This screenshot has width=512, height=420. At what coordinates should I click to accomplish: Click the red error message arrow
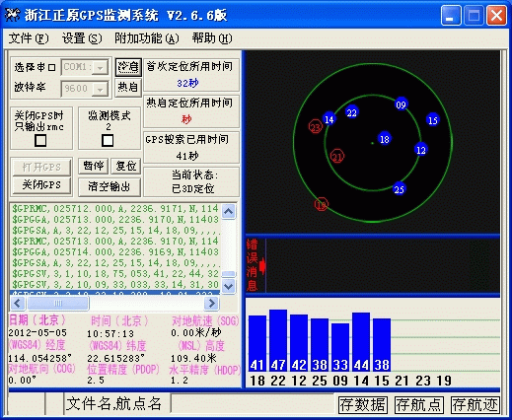[262, 265]
